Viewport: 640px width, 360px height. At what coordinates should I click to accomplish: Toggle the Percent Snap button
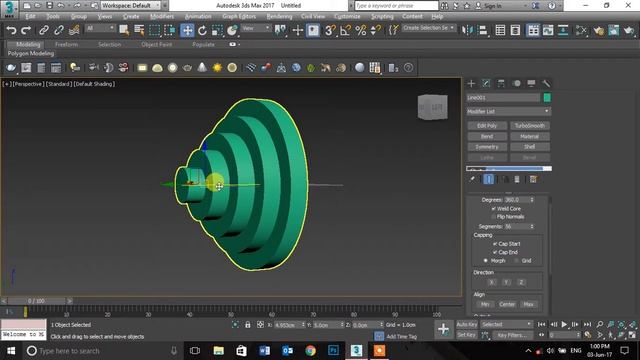tap(361, 30)
